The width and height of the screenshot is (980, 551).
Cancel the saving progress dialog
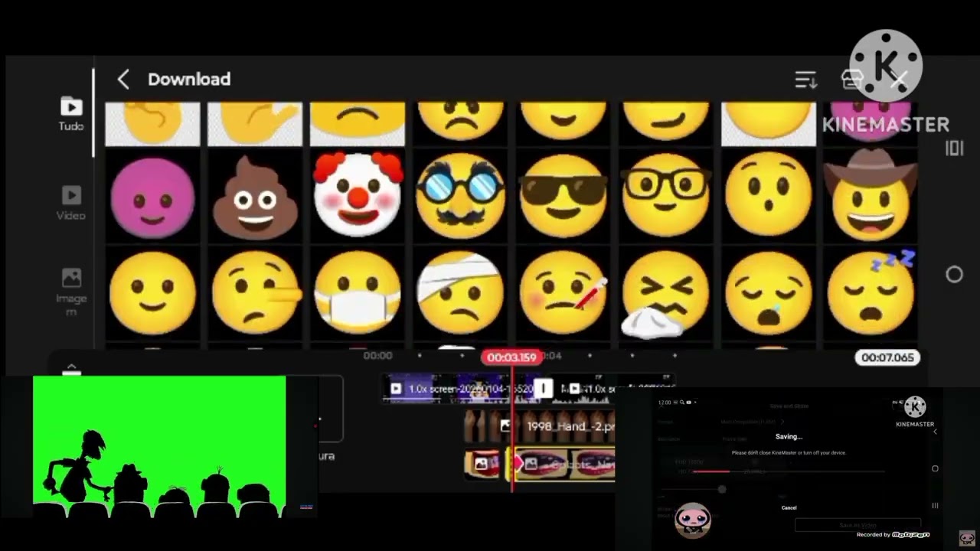[789, 507]
